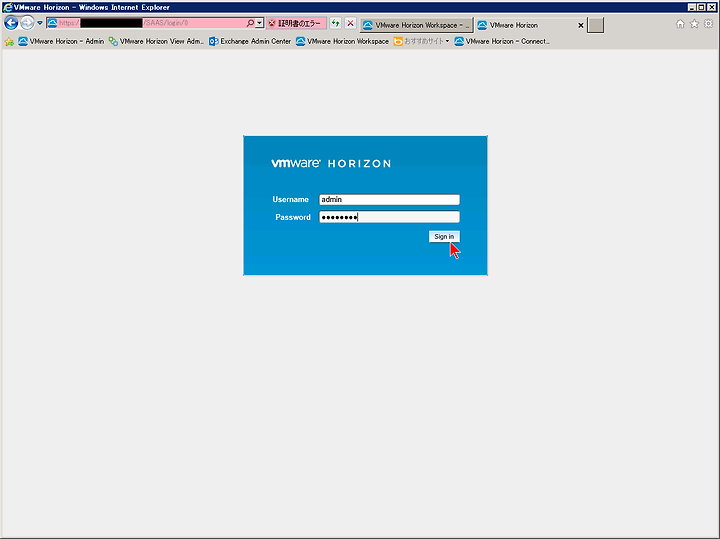Open the recent pages dropdown arrow
720x539 pixels.
(x=40, y=23)
